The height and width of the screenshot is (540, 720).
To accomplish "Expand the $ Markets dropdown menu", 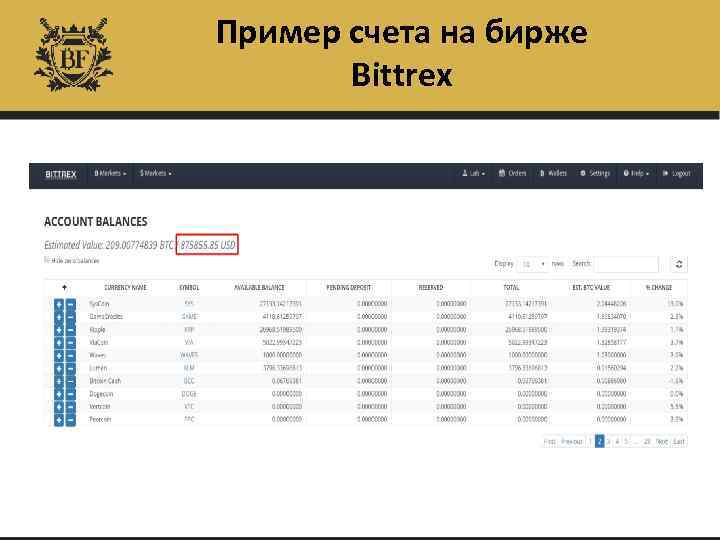I will tap(156, 174).
